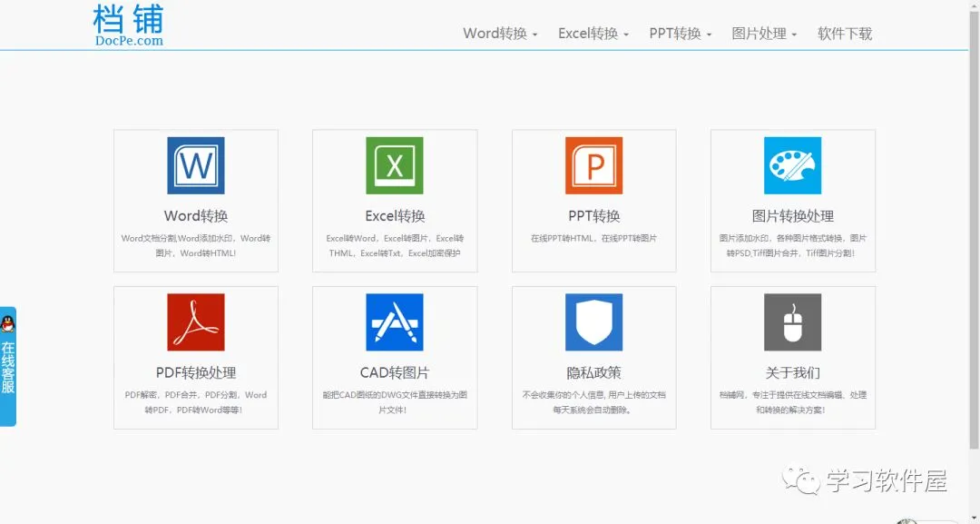Click the green Excel icon
Image resolution: width=980 pixels, height=524 pixels.
(x=395, y=165)
